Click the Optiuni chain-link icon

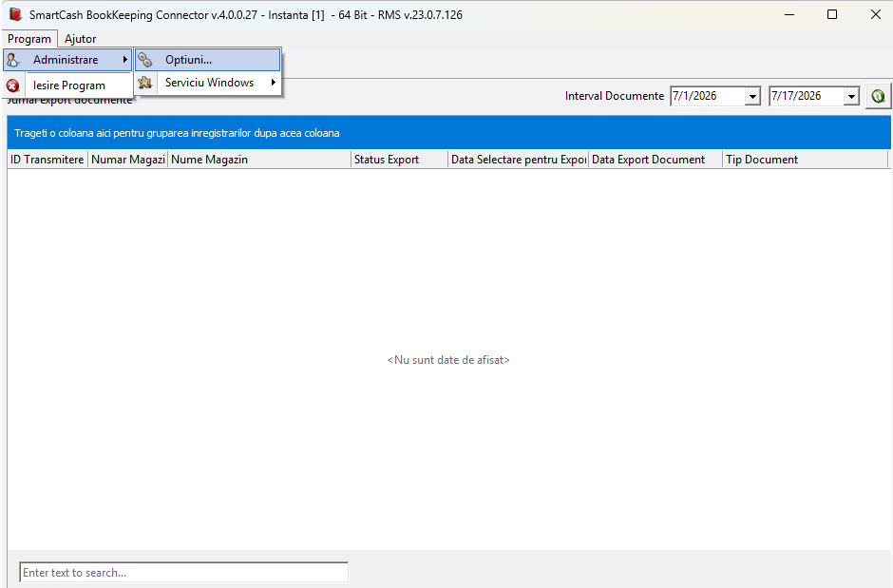click(145, 60)
